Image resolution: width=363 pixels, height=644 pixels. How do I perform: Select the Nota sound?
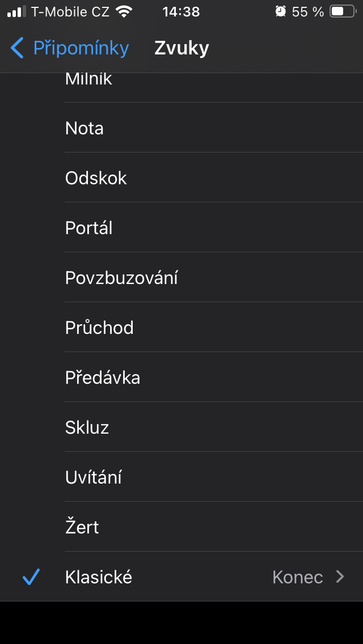tap(85, 128)
